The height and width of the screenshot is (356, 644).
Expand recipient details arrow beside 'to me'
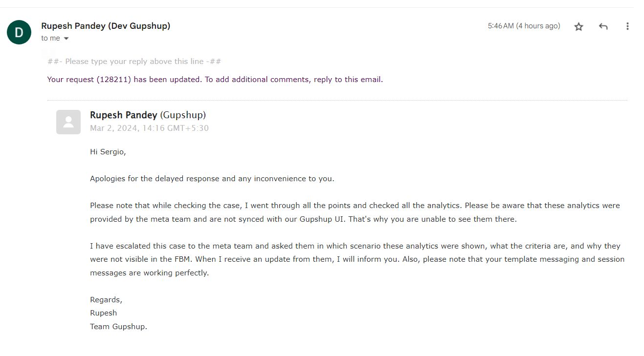click(67, 39)
